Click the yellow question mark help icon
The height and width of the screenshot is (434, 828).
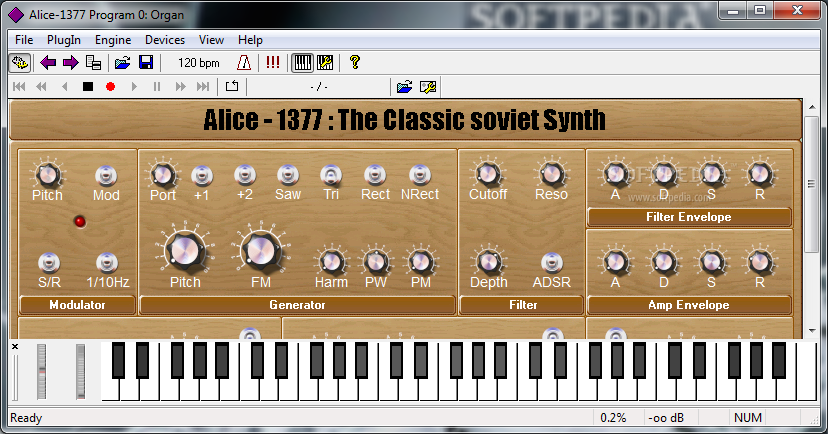pos(355,63)
